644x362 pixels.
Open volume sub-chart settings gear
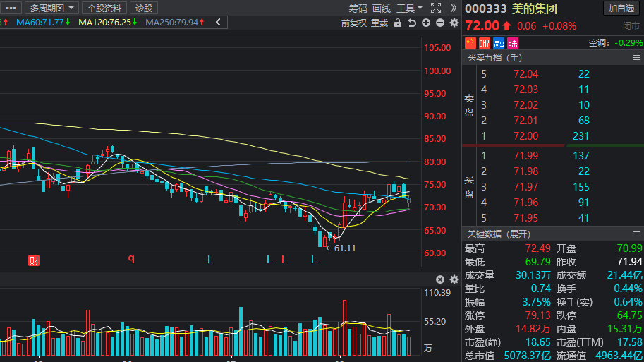(453, 279)
